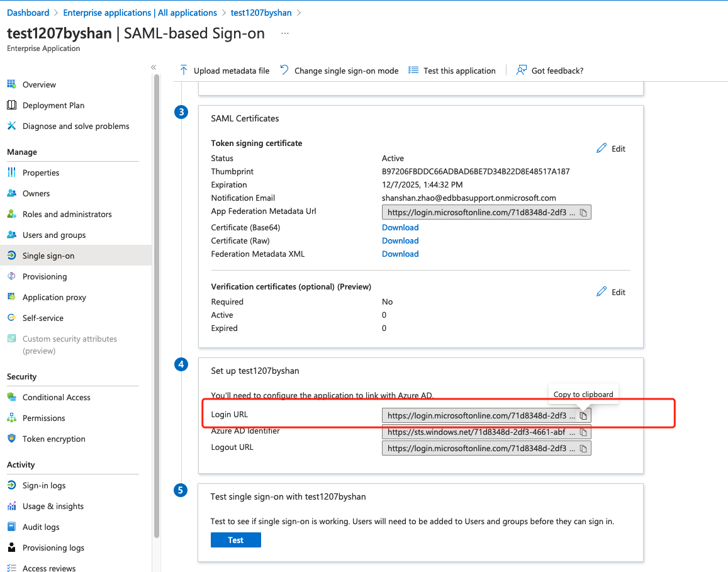Click the App Federation Metadata Url field
This screenshot has height=572, width=728.
(x=486, y=213)
